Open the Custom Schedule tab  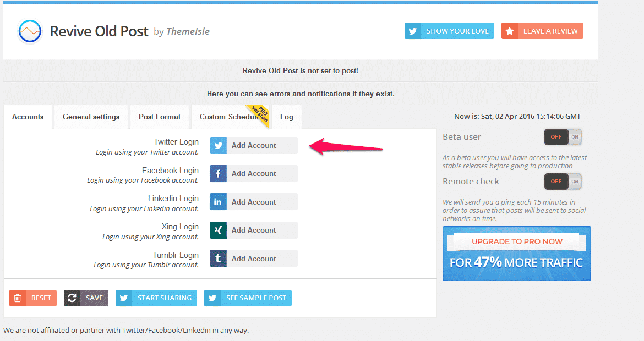click(231, 117)
